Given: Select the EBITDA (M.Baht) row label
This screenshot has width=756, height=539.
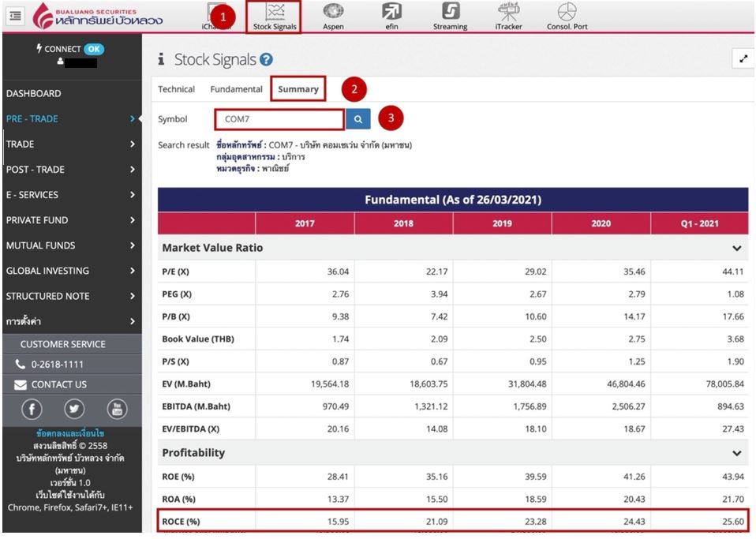Looking at the screenshot, I should point(196,406).
